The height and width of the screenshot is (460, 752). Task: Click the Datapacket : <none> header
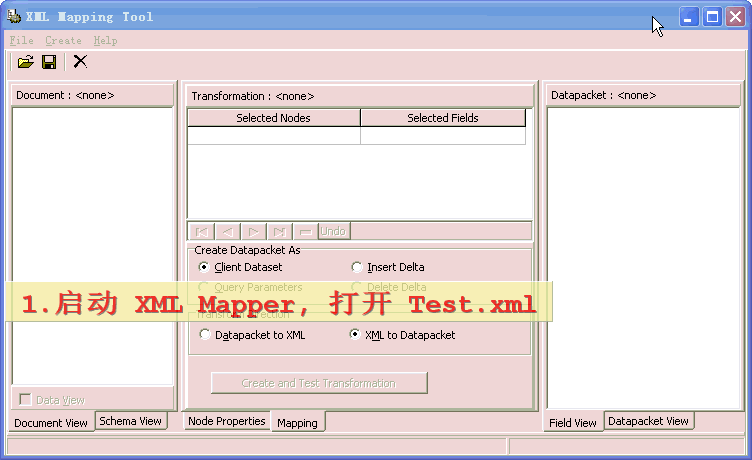(x=644, y=95)
